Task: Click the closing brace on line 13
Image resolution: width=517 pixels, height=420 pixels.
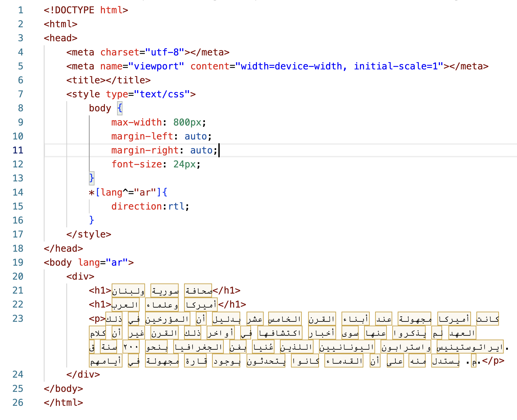Action: 91,178
